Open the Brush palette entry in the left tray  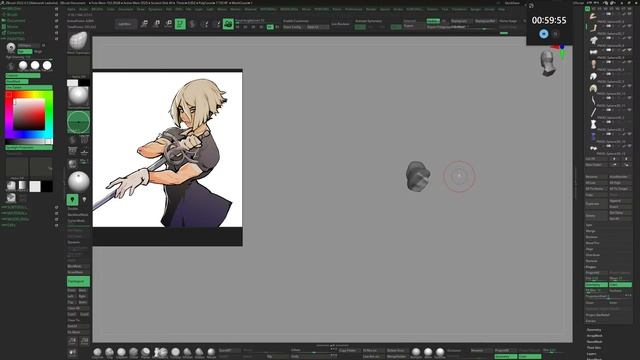pos(12,14)
